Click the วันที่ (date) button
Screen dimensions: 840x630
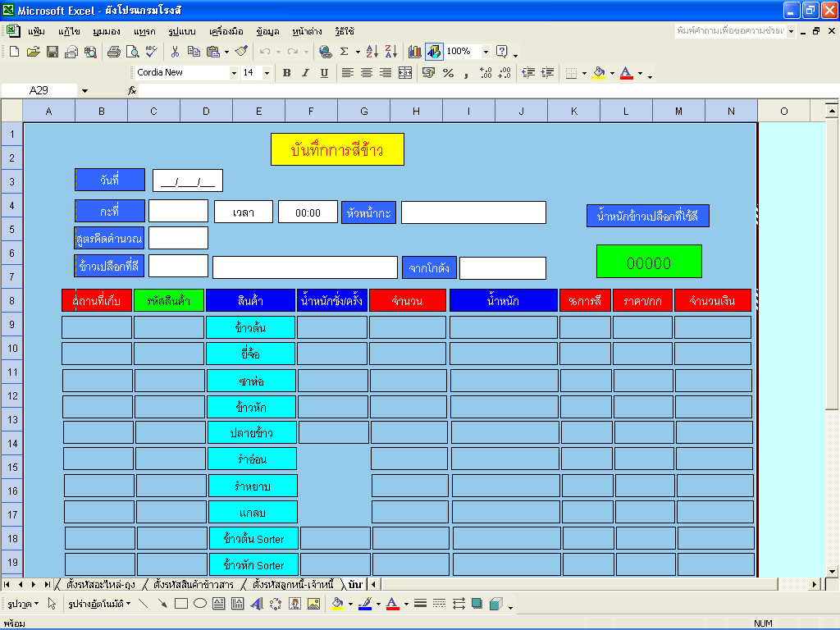(110, 180)
